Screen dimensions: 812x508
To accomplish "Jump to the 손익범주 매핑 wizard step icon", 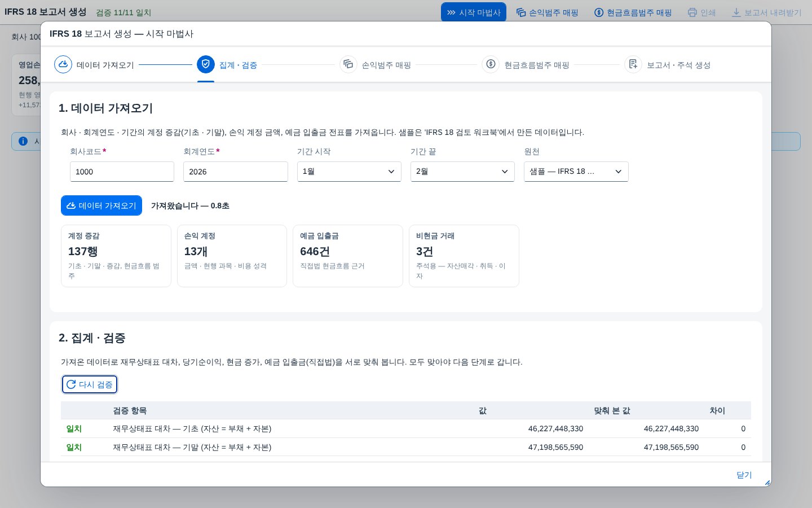I will point(348,64).
